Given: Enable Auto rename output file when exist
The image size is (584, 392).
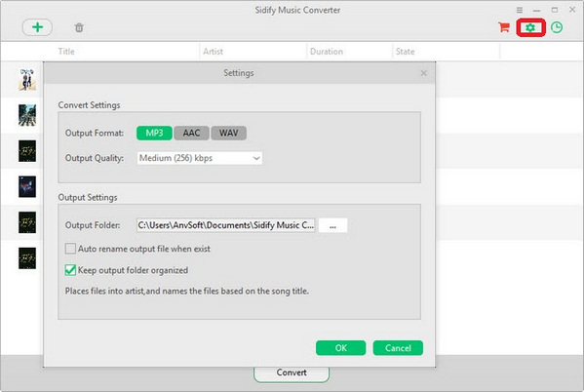Looking at the screenshot, I should point(70,249).
